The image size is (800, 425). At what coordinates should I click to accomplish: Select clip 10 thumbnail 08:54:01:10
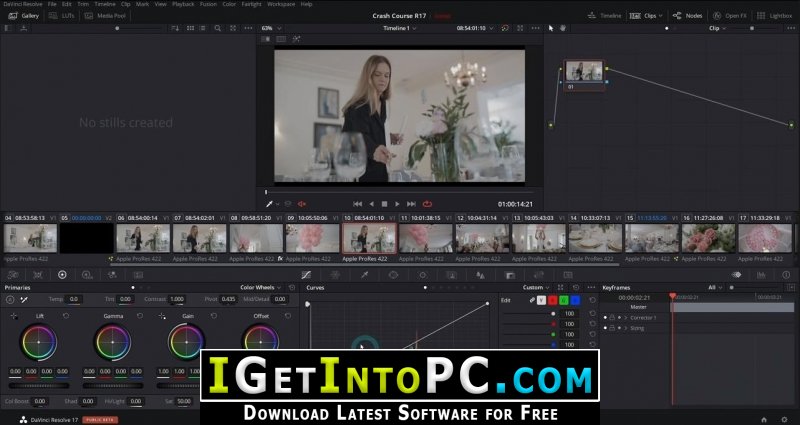click(x=369, y=238)
